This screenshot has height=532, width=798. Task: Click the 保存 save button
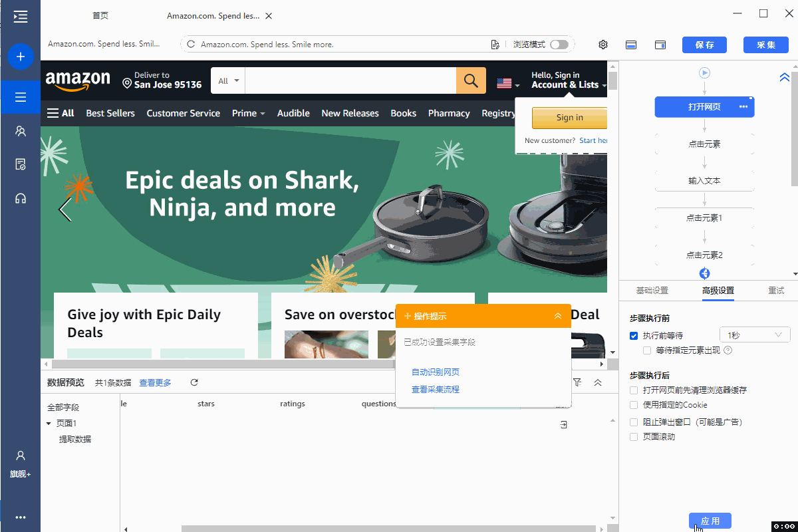pos(705,45)
